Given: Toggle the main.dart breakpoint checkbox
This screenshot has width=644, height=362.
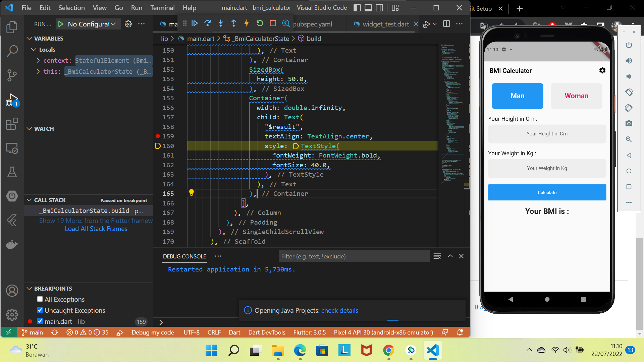Looking at the screenshot, I should [x=40, y=321].
